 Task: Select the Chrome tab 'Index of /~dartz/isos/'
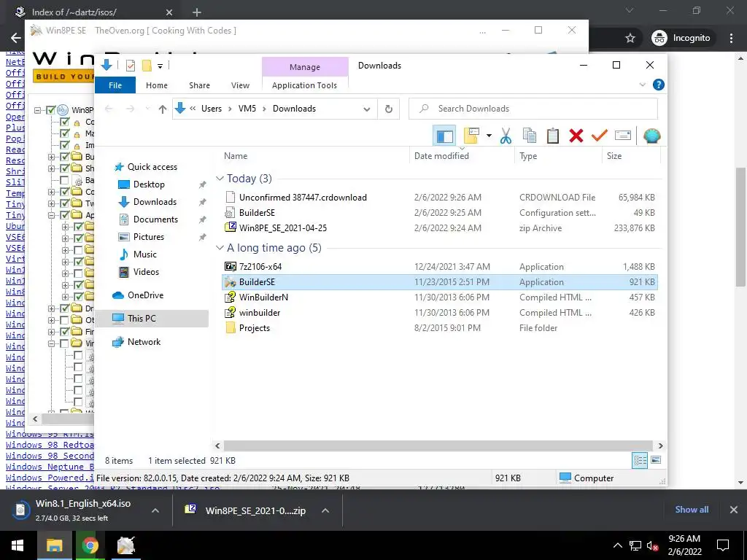[x=90, y=12]
